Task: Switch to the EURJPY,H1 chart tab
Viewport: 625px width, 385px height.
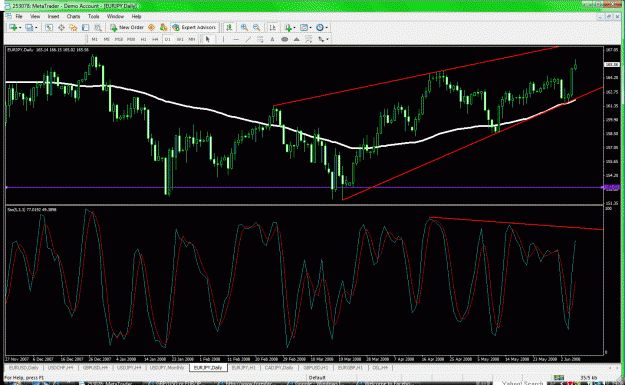Action: tap(244, 367)
